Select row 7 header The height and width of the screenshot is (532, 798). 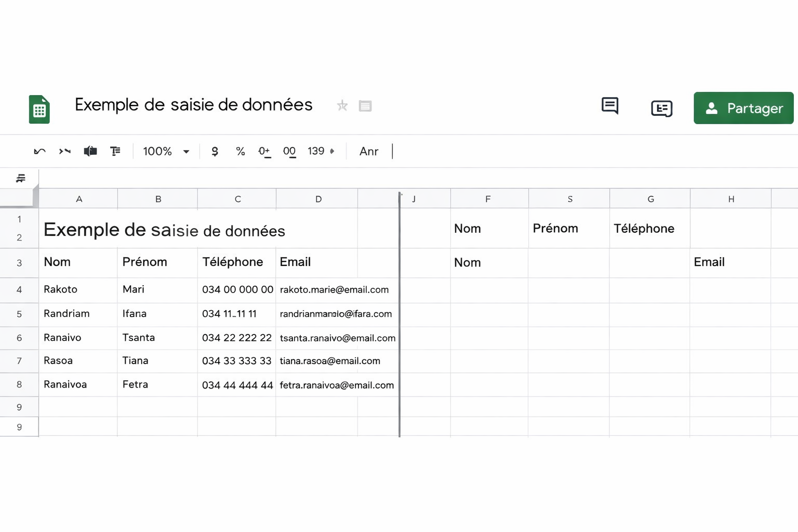pos(19,361)
